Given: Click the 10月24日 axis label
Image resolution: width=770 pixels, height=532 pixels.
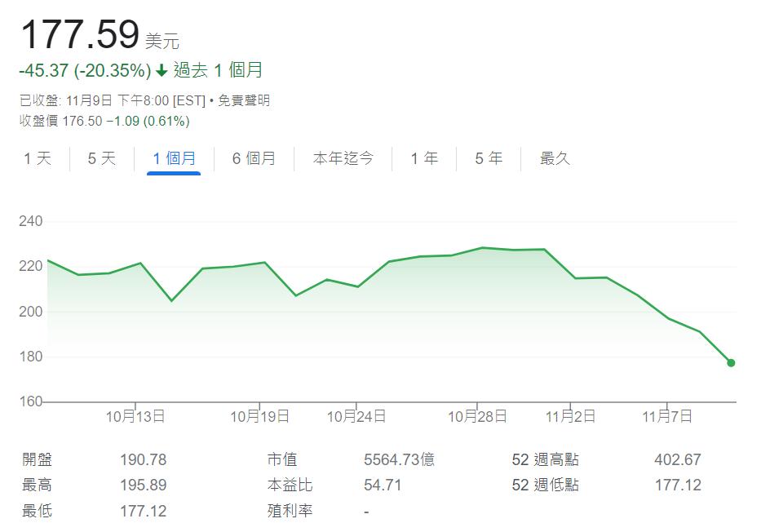Looking at the screenshot, I should click(356, 417).
